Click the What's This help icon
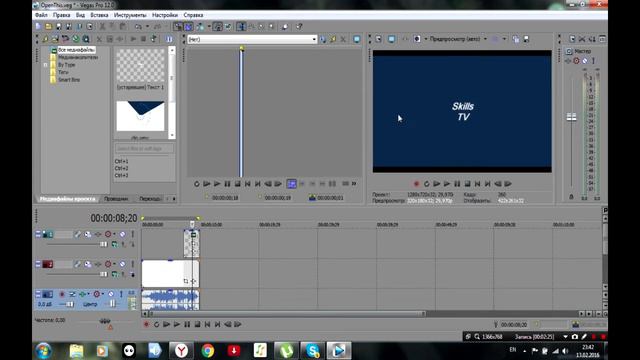The height and width of the screenshot is (360, 640). pos(299,27)
